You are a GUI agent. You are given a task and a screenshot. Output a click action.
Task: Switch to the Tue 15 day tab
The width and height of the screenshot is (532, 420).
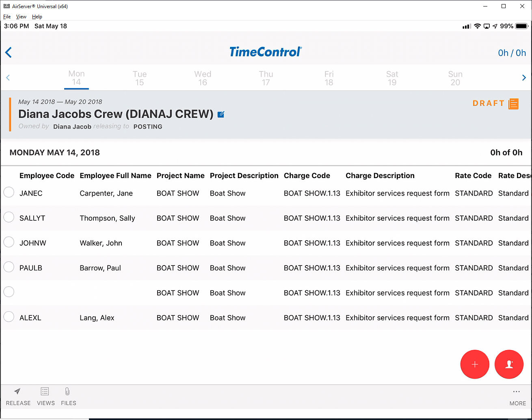[x=139, y=78]
